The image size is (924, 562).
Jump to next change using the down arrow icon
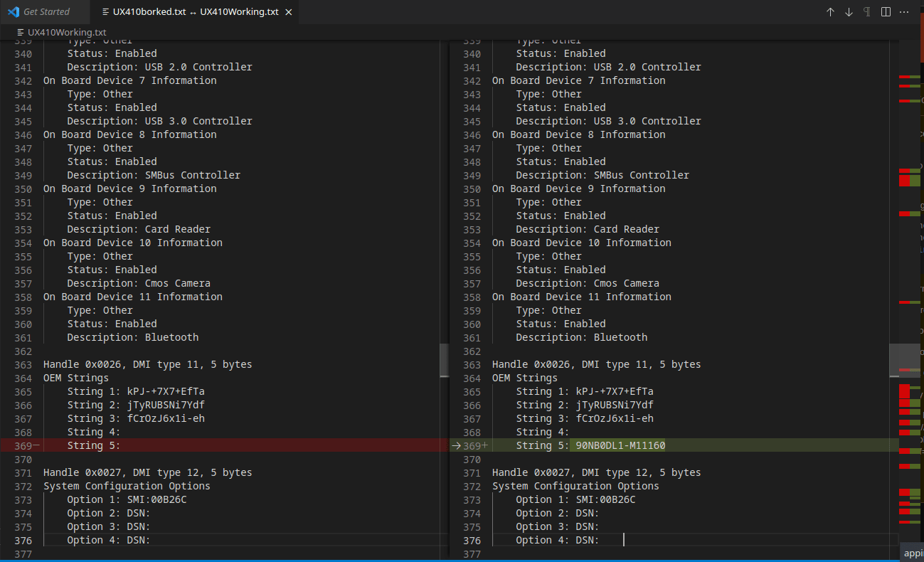click(x=847, y=11)
